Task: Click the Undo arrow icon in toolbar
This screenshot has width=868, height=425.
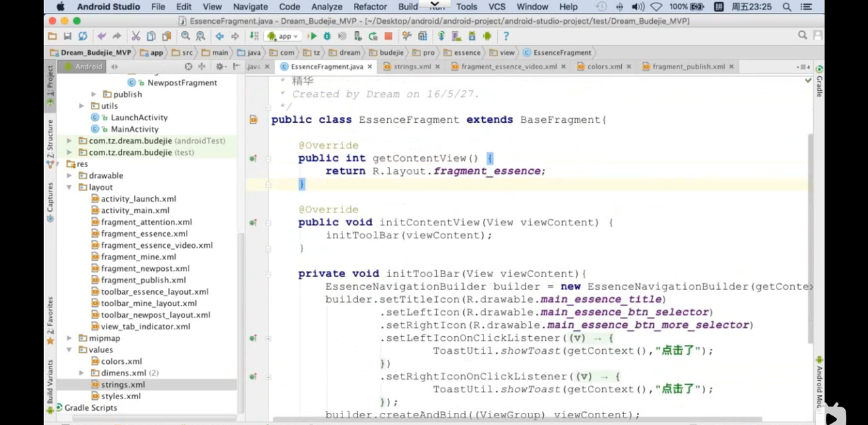Action: pos(102,36)
